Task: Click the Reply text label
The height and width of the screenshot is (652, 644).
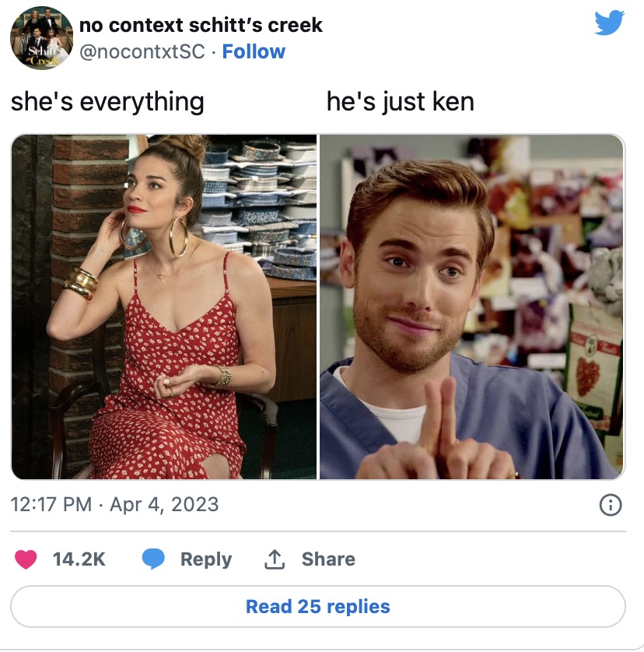Action: coord(206,559)
